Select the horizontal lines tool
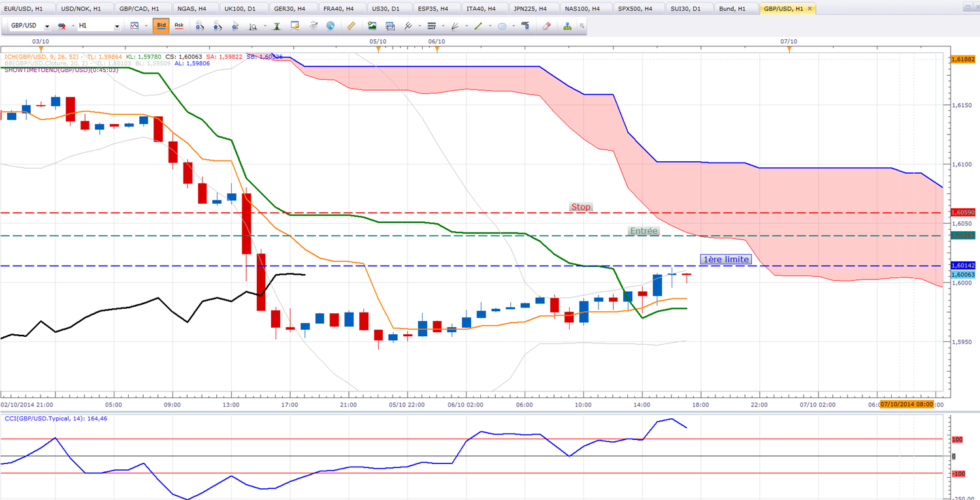 [x=431, y=26]
